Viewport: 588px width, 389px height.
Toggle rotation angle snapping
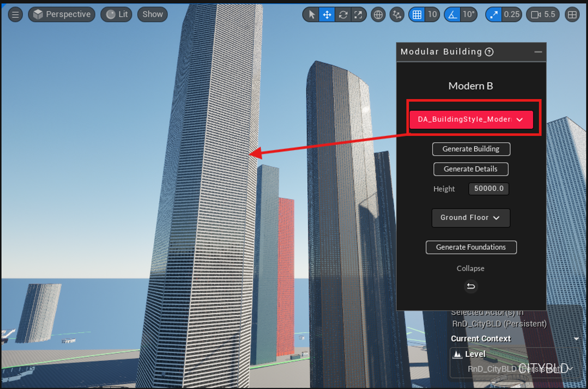coord(452,15)
